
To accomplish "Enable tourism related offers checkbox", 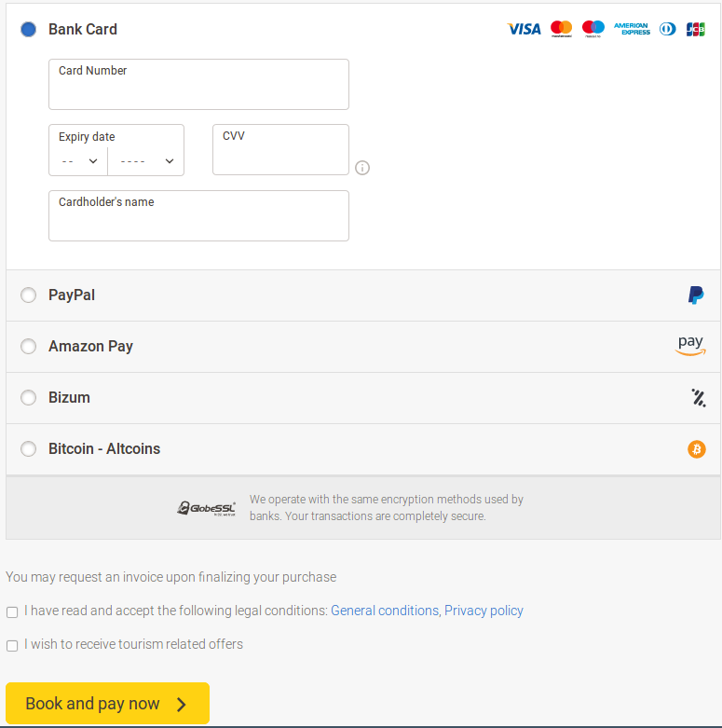I will tap(12, 645).
